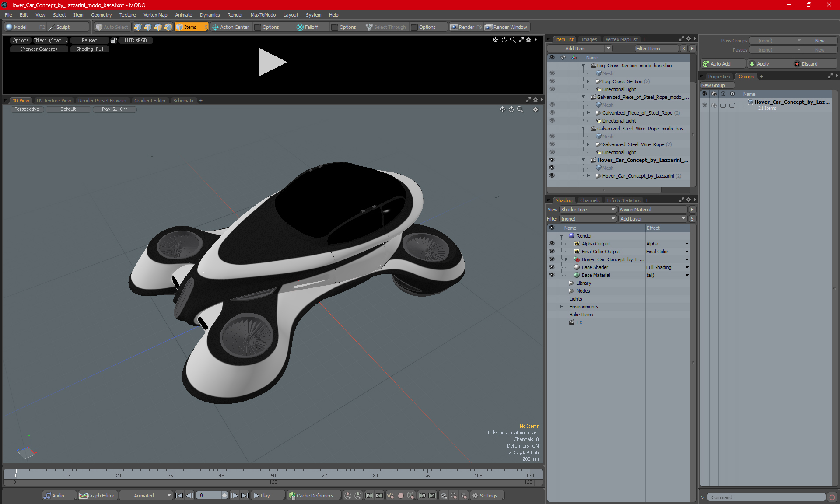Viewport: 840px width, 504px height.
Task: Click the 3D viewport zoom magnifier icon
Action: point(520,109)
